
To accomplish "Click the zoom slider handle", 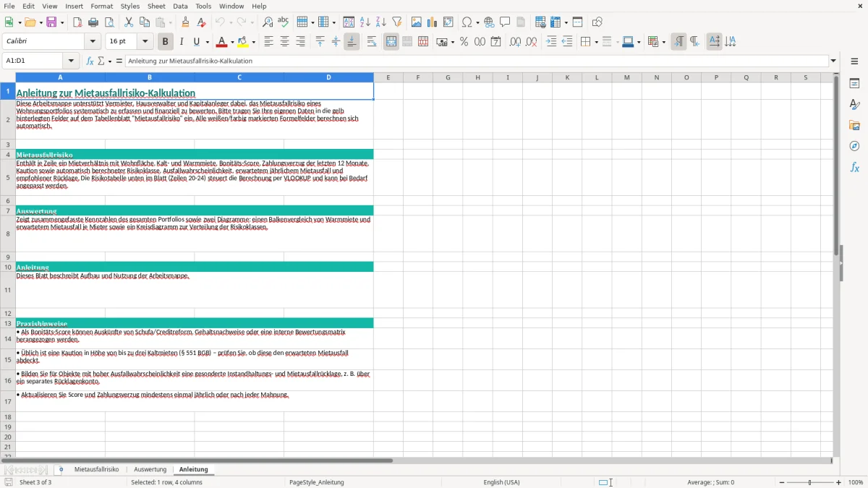I will pos(810,482).
